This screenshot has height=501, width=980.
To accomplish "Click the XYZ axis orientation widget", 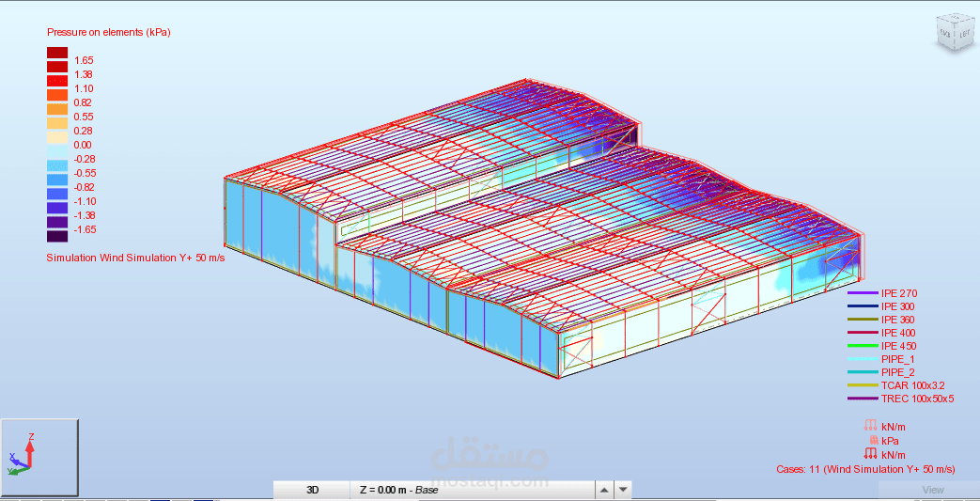I will tap(39, 457).
